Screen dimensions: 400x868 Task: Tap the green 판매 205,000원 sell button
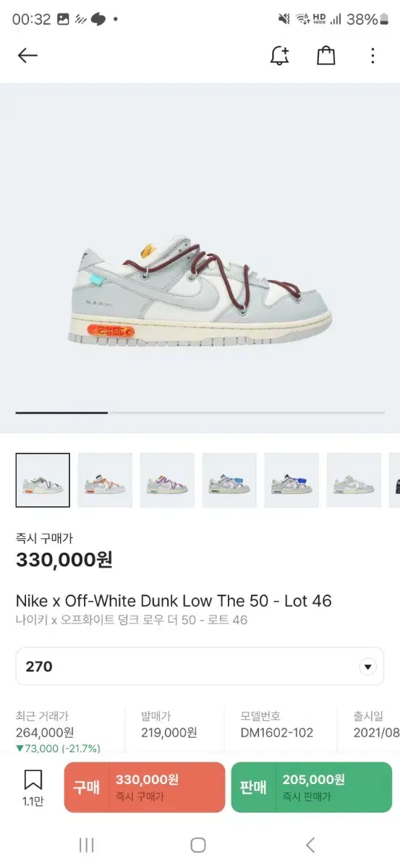point(312,787)
